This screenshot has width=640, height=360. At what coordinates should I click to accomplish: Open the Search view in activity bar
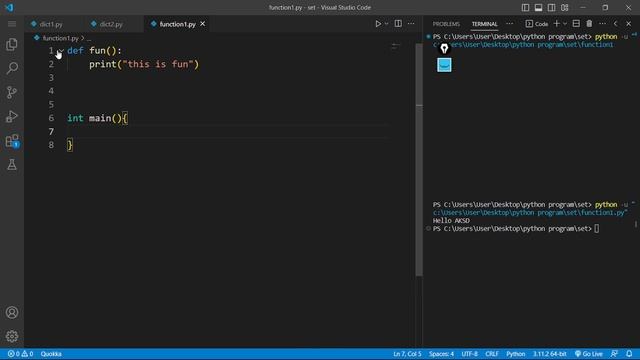pyautogui.click(x=12, y=68)
